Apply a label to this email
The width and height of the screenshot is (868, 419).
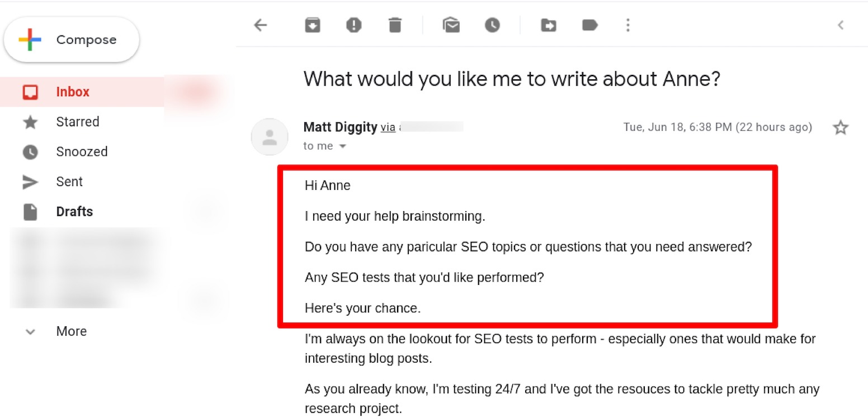click(x=589, y=25)
